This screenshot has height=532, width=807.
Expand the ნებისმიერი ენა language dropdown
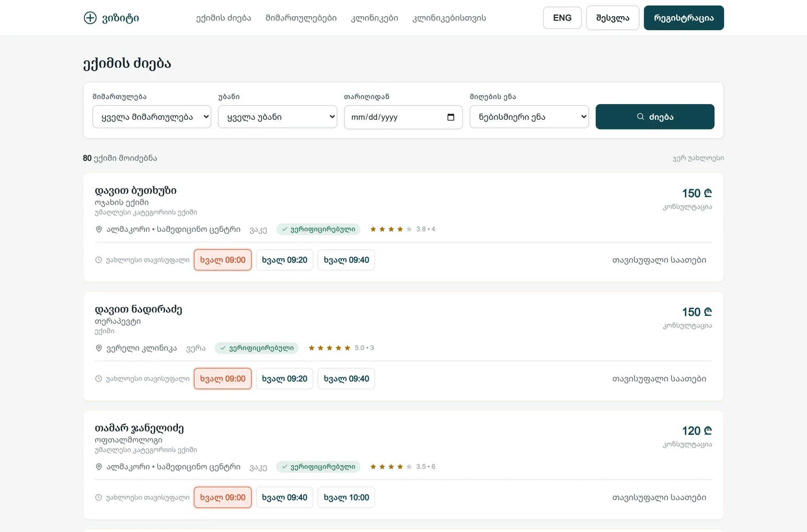(x=529, y=117)
